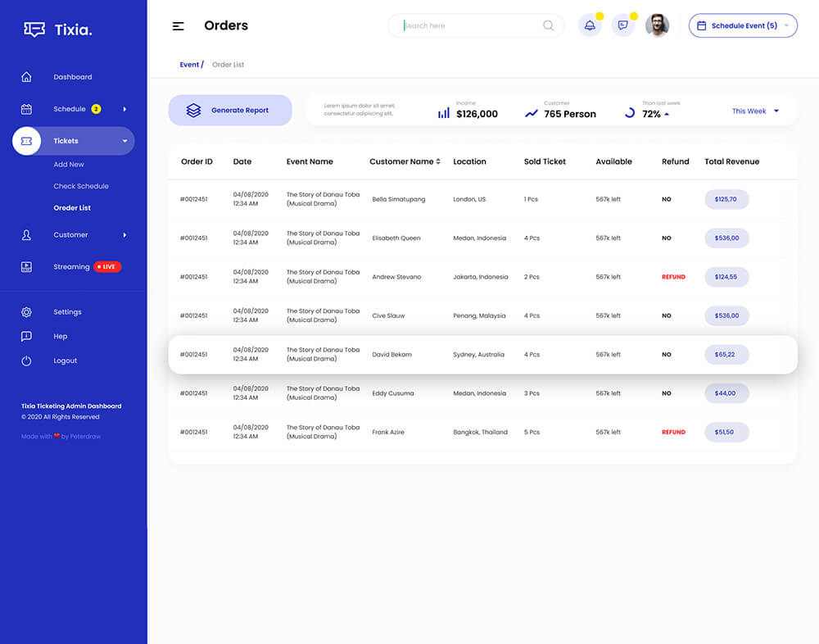
Task: Click the Generate Report button
Action: click(x=230, y=111)
